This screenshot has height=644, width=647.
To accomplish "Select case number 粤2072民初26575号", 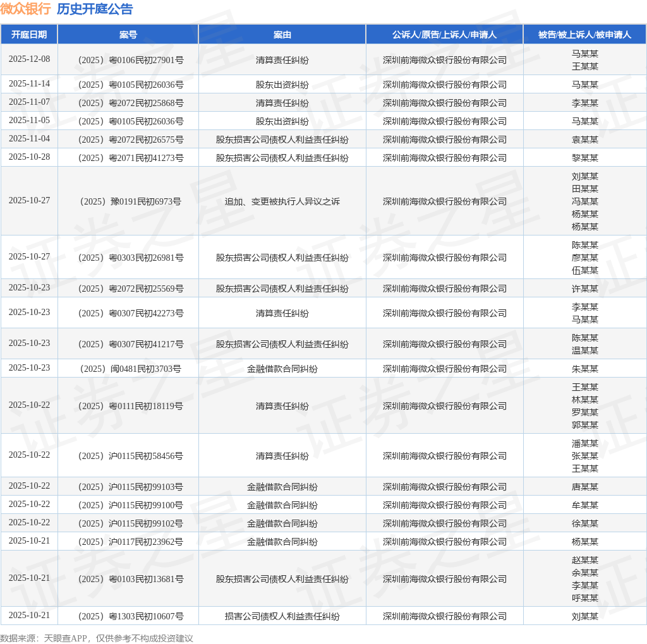I will coord(131,140).
